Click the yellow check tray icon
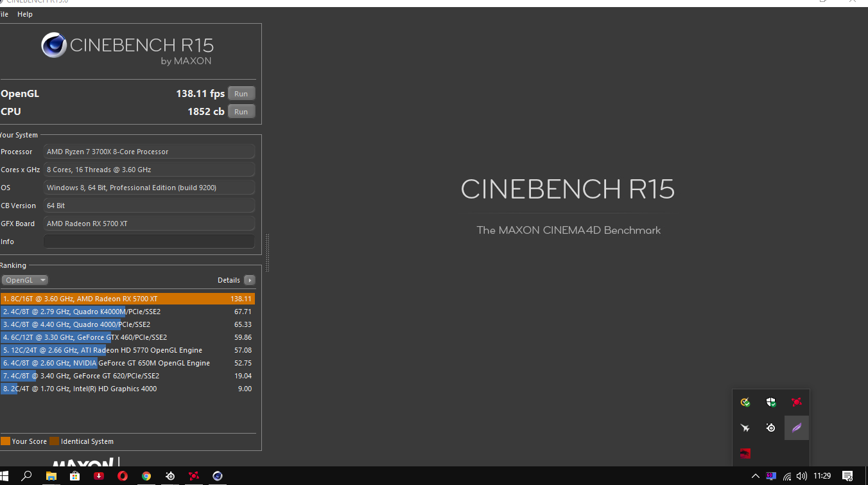The height and width of the screenshot is (485, 868). 745,402
